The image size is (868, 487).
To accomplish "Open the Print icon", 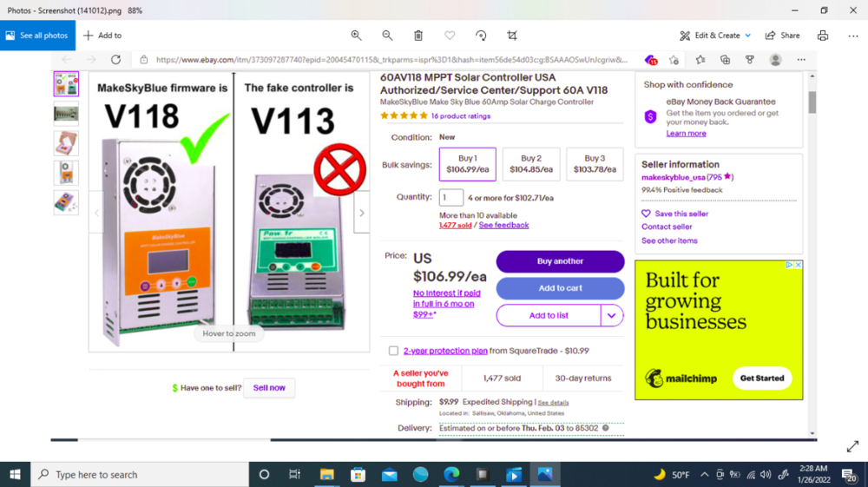I will click(x=823, y=36).
